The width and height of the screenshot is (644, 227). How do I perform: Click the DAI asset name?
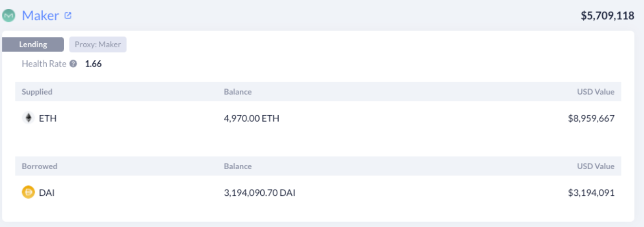coord(47,192)
